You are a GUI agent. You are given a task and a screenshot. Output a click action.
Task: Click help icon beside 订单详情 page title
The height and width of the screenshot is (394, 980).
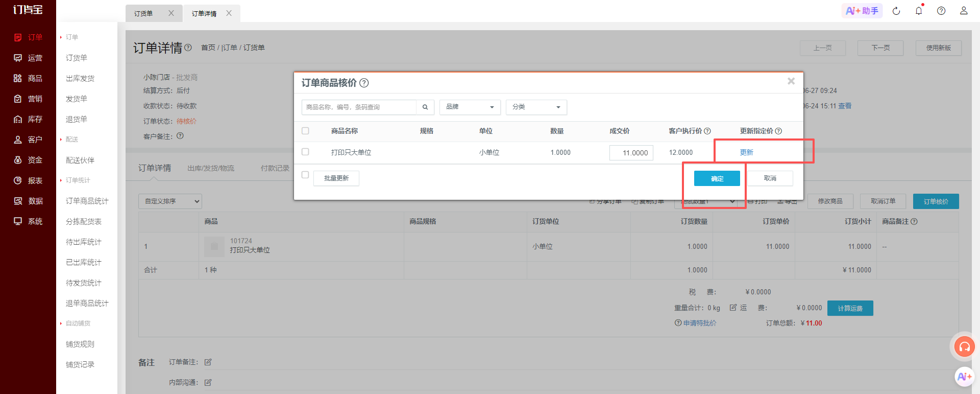pos(188,48)
